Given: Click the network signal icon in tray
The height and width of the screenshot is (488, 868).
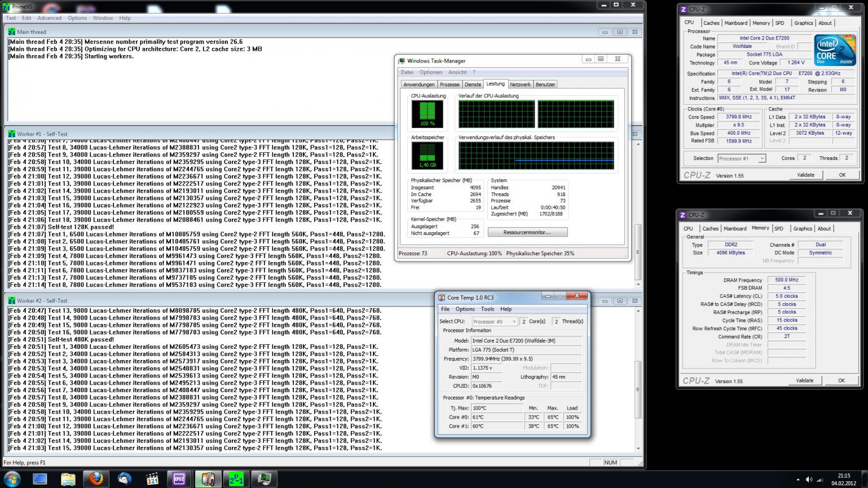Looking at the screenshot, I should pyautogui.click(x=819, y=480).
